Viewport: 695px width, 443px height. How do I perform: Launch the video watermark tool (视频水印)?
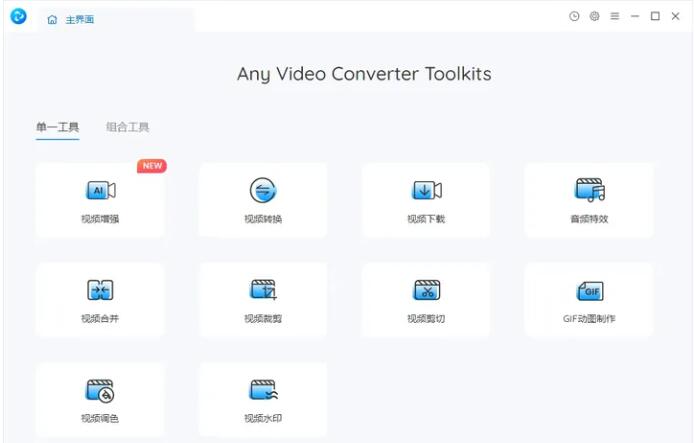(x=263, y=400)
